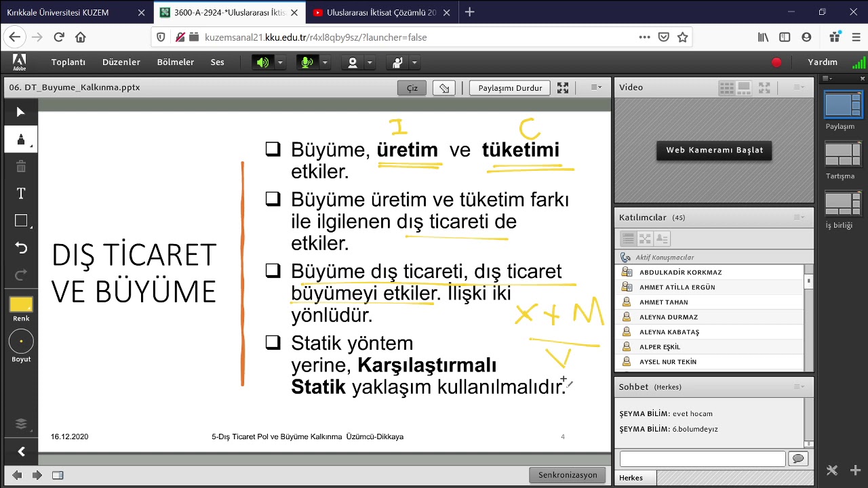Open the Video pod options menu
The image size is (868, 488).
[799, 87]
